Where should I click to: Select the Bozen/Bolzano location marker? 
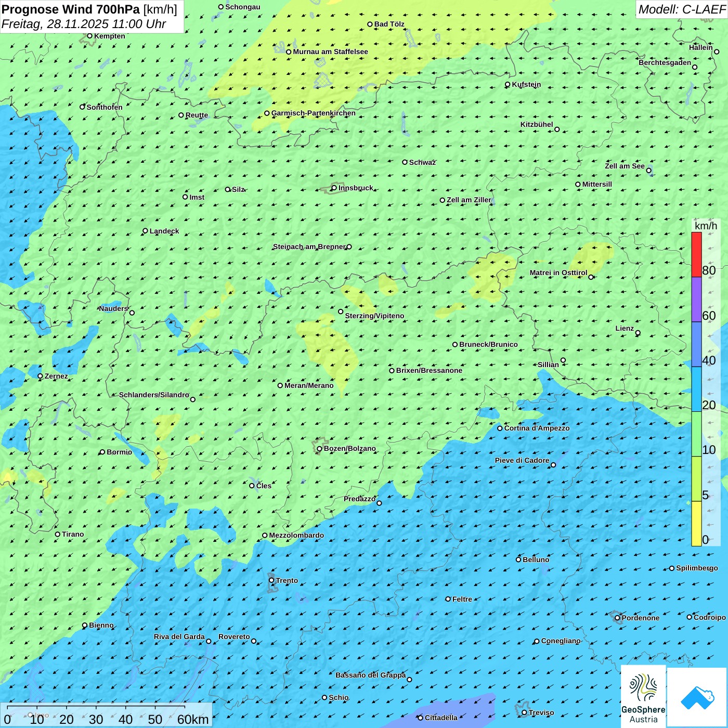[x=320, y=449]
